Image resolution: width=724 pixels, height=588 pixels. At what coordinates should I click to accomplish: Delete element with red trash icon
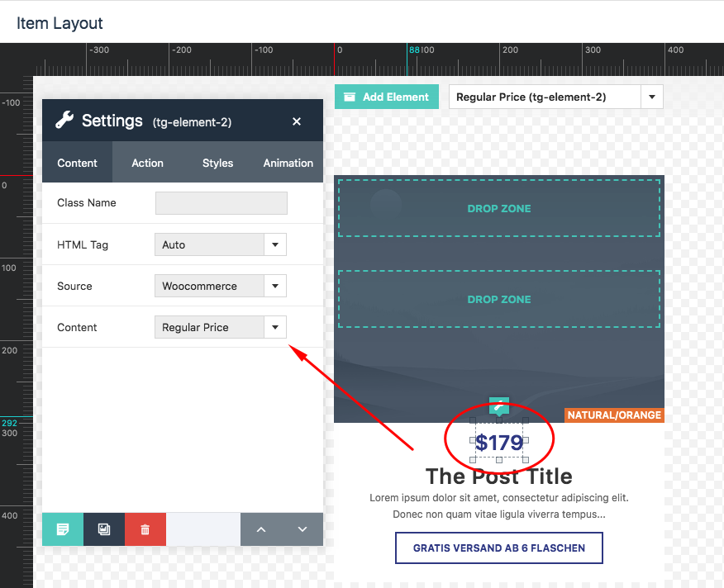[145, 529]
